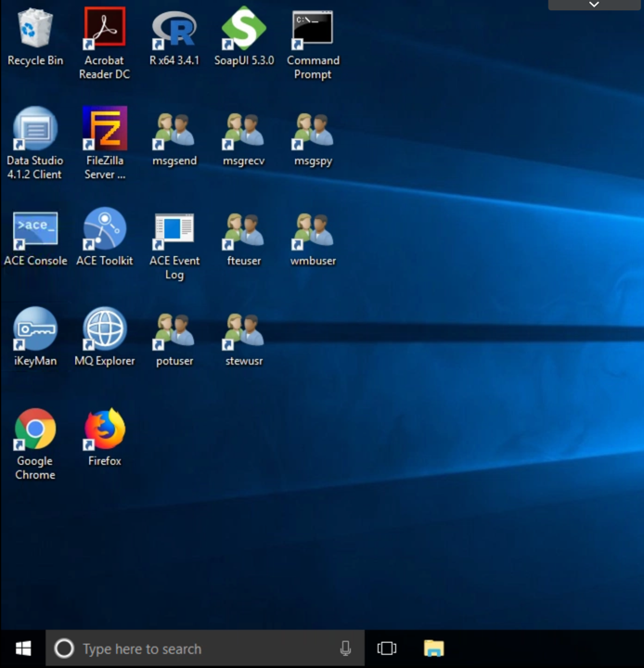Open File Explorer from the taskbar
Viewport: 644px width, 668px height.
434,649
